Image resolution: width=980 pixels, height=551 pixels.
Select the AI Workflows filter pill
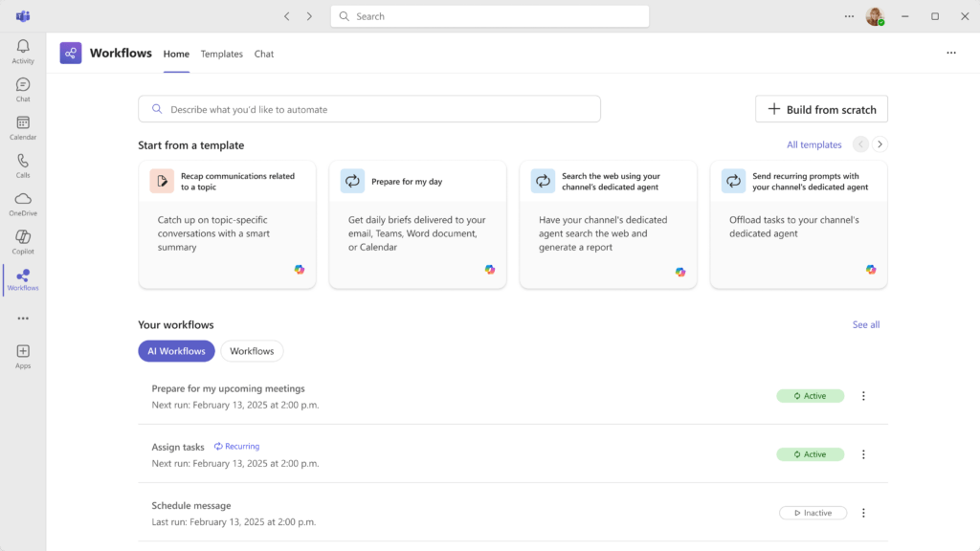pos(176,351)
